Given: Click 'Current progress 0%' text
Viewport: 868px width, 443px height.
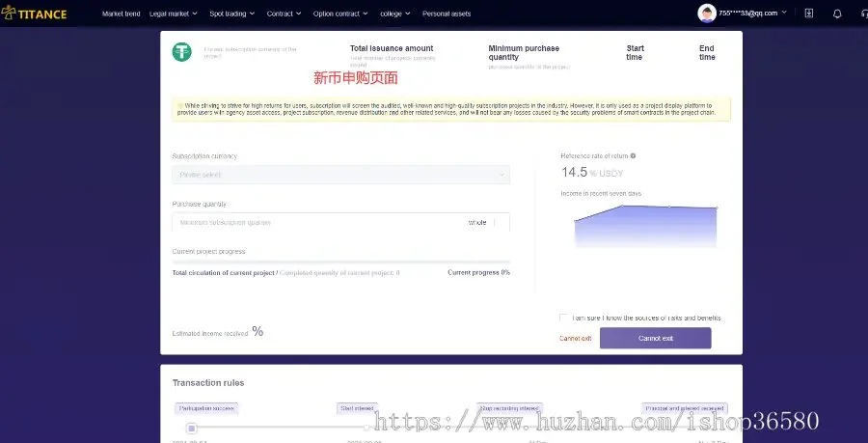Looking at the screenshot, I should click(x=478, y=272).
